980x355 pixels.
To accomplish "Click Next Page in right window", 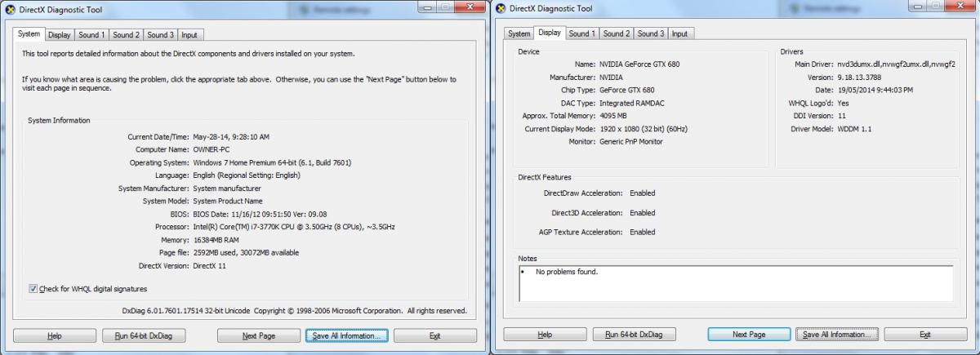I will pyautogui.click(x=749, y=335).
